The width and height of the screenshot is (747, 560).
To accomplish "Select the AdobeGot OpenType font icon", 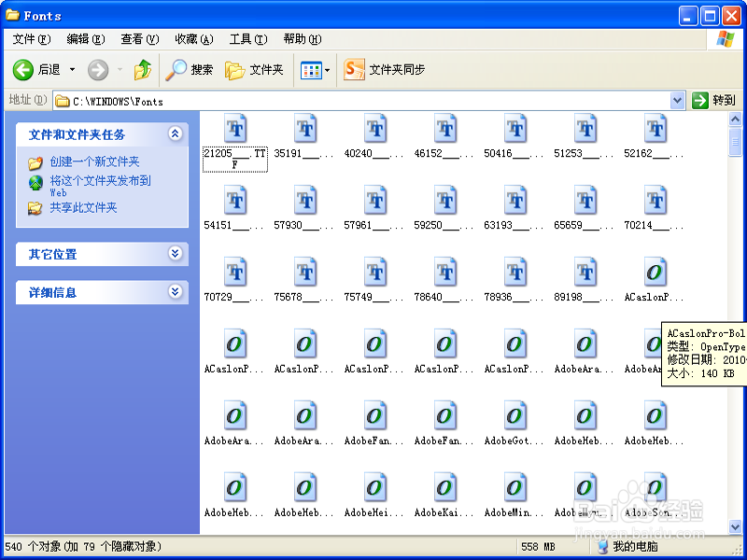I will [x=515, y=416].
